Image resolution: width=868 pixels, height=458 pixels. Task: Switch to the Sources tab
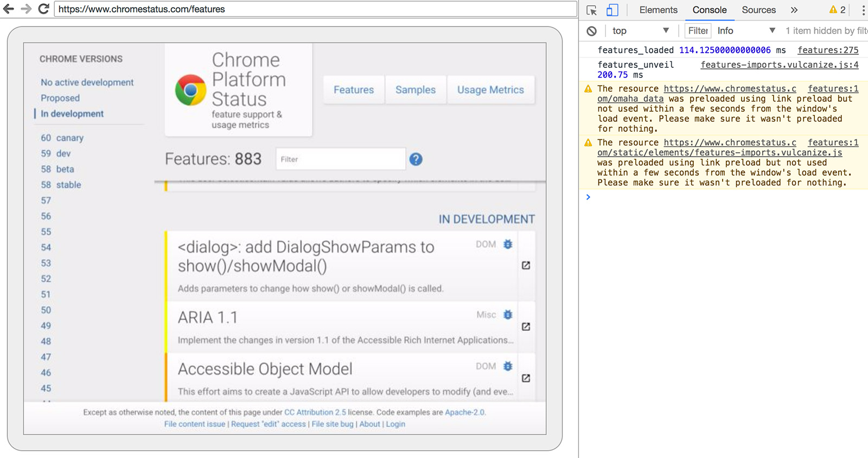coord(758,10)
